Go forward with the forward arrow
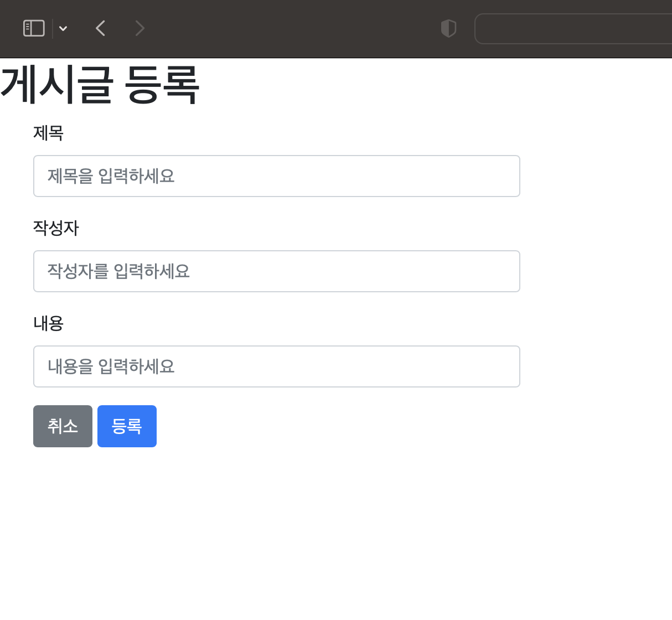672x620 pixels. point(140,28)
